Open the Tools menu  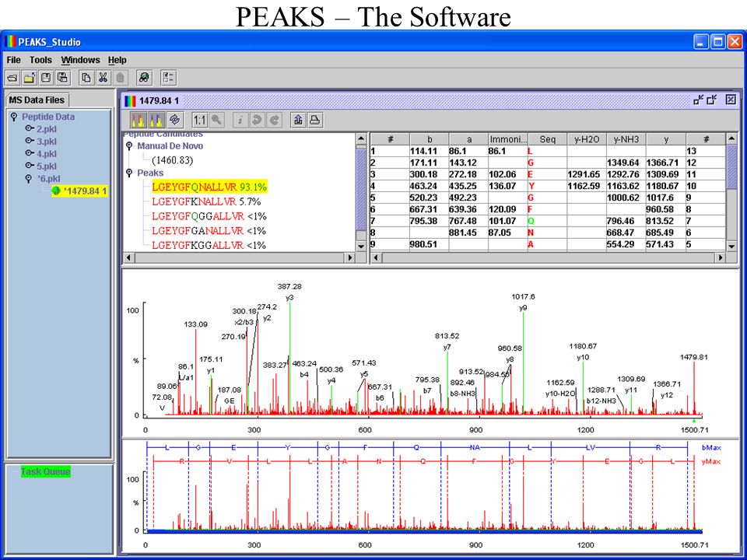click(x=40, y=60)
